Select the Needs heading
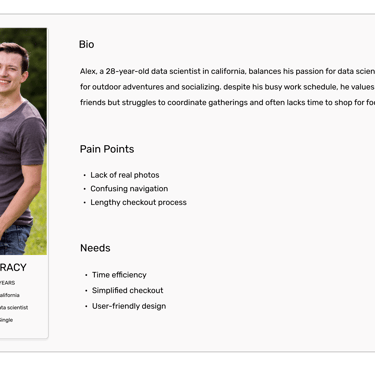The image size is (375, 366). [x=95, y=248]
